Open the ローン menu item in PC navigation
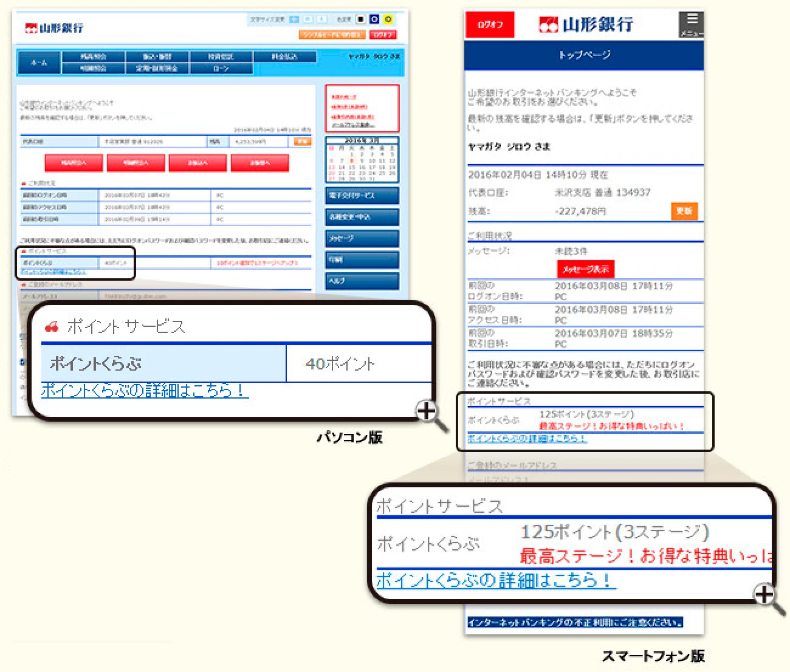 coord(221,69)
